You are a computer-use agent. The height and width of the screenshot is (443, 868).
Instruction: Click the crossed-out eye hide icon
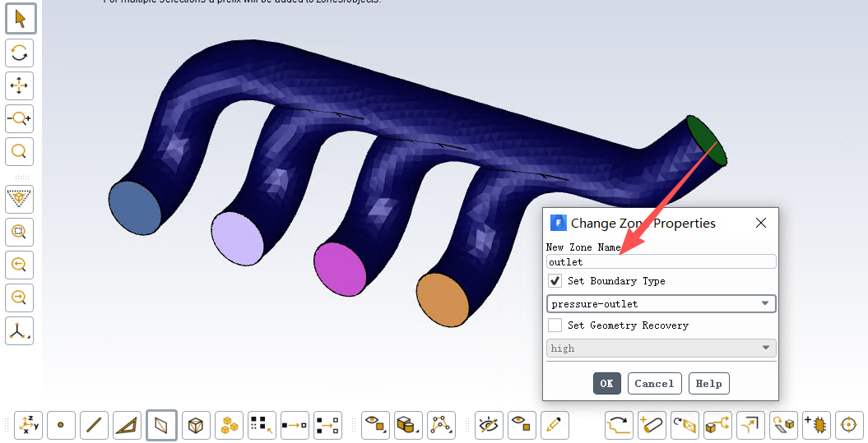(489, 425)
